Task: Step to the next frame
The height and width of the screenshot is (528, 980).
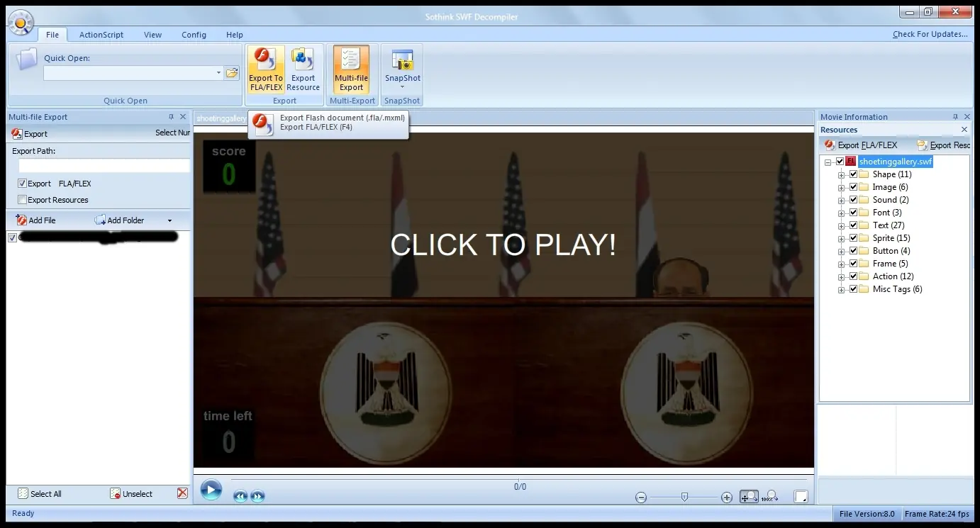Action: point(257,497)
